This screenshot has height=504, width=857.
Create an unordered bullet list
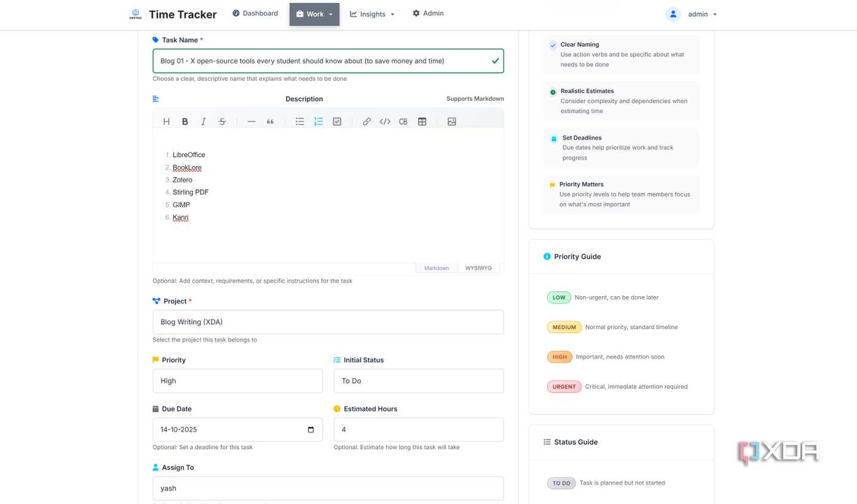[x=300, y=122]
